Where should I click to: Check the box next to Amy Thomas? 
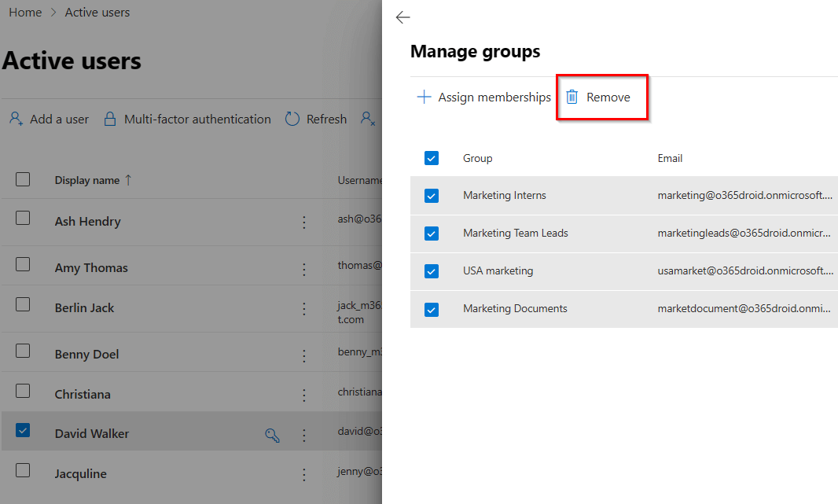point(23,266)
